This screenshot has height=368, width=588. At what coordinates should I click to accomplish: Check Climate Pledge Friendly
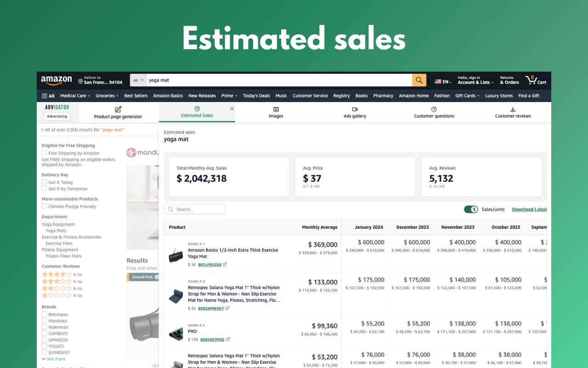point(45,206)
